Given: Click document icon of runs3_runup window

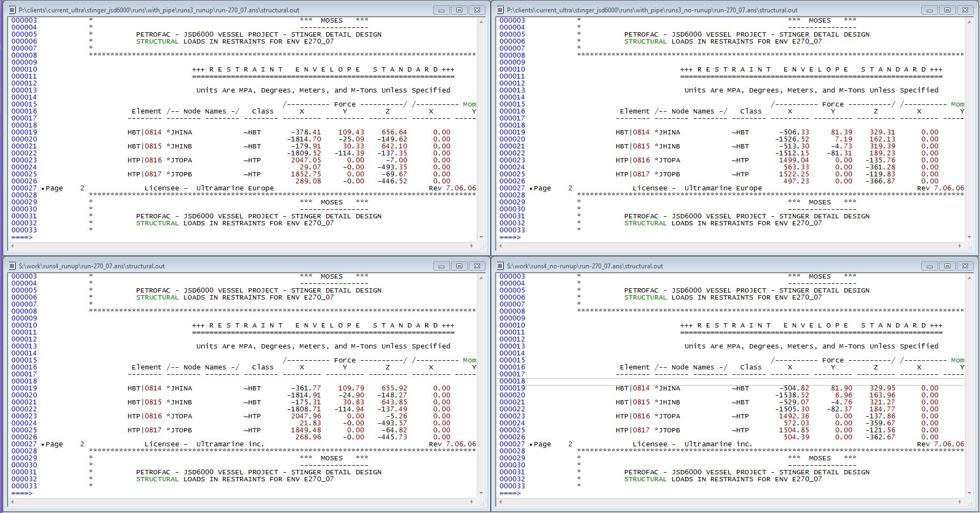Looking at the screenshot, I should (x=12, y=10).
